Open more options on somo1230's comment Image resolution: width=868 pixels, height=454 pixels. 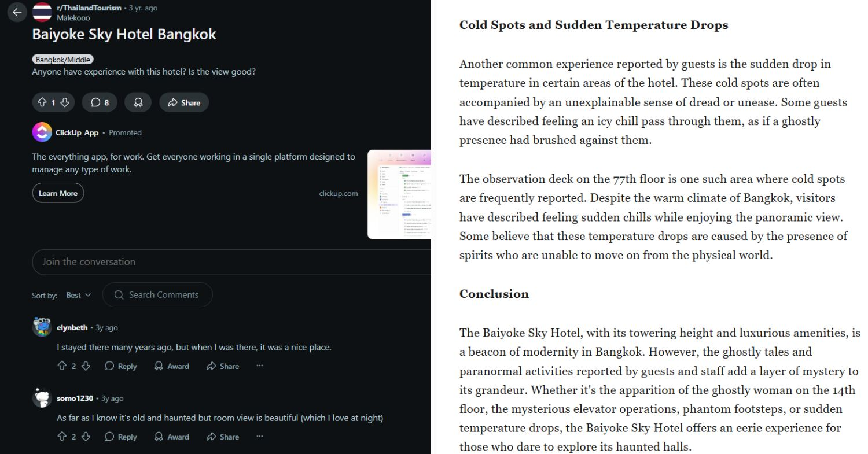tap(259, 437)
